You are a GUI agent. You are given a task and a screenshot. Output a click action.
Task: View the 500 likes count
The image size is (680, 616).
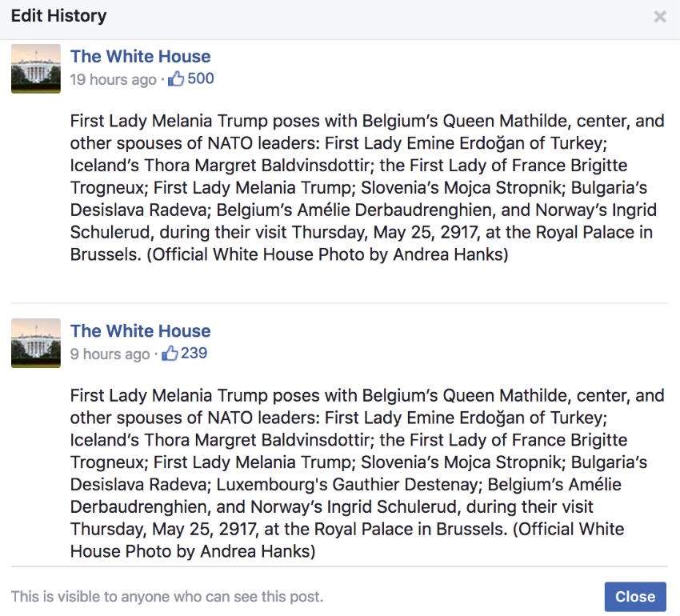(x=201, y=78)
